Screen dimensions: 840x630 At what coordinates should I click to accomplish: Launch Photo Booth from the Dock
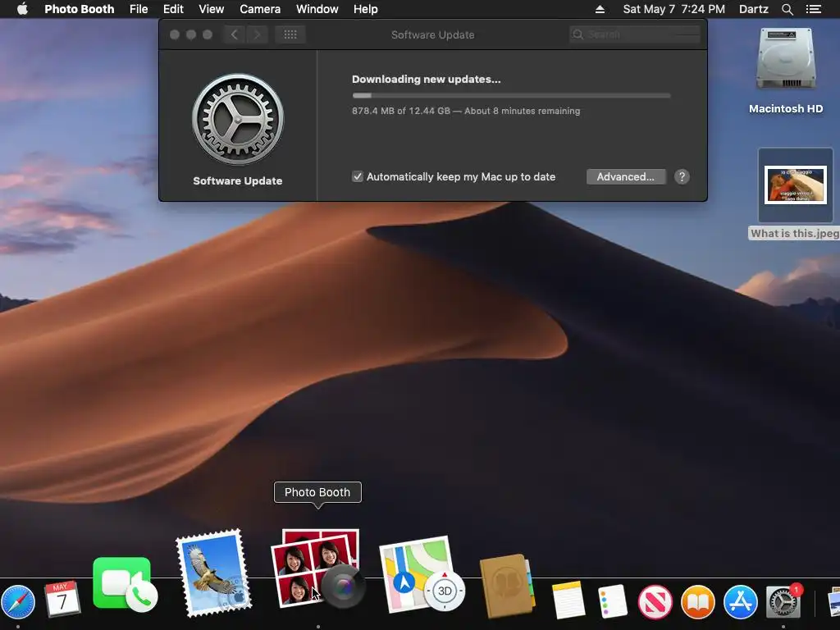point(318,568)
